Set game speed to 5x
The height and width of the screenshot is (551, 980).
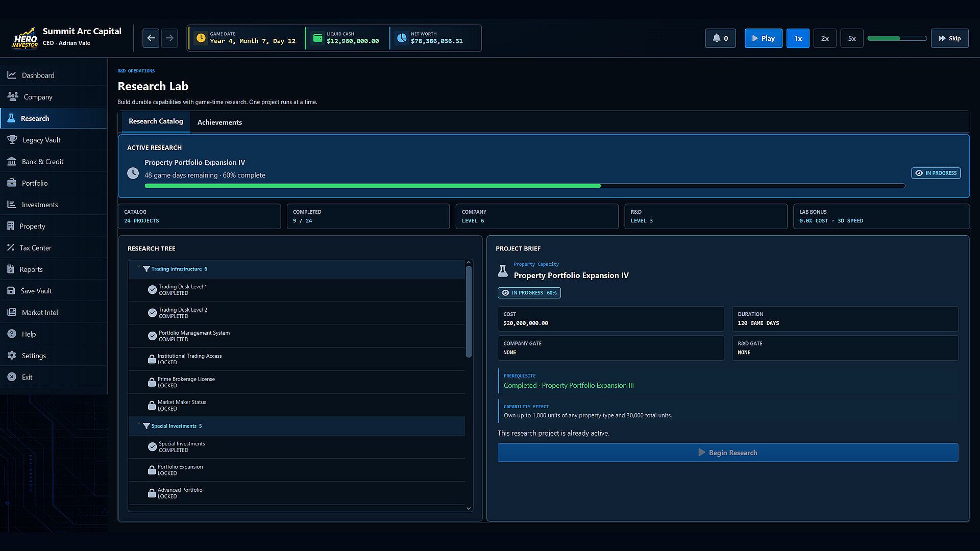pos(852,38)
